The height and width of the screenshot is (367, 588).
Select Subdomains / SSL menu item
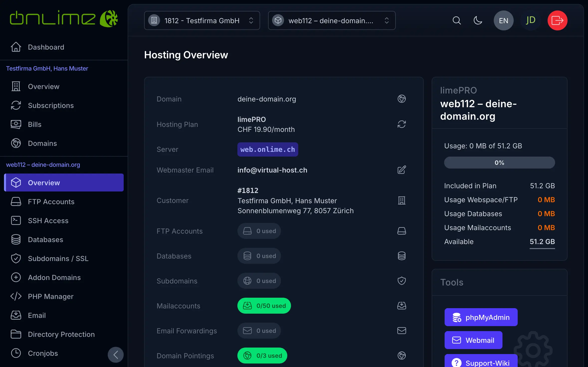pyautogui.click(x=58, y=259)
